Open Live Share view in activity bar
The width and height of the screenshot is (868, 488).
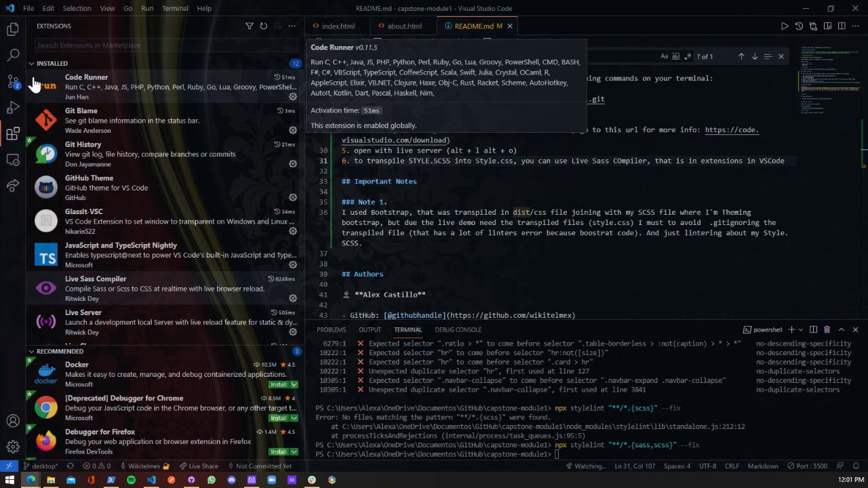point(13,186)
